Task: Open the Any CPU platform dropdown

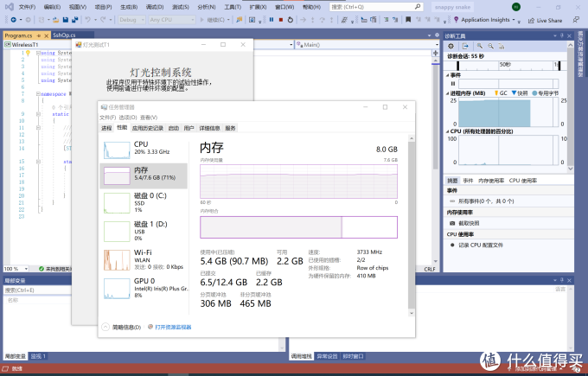Action: 172,20
